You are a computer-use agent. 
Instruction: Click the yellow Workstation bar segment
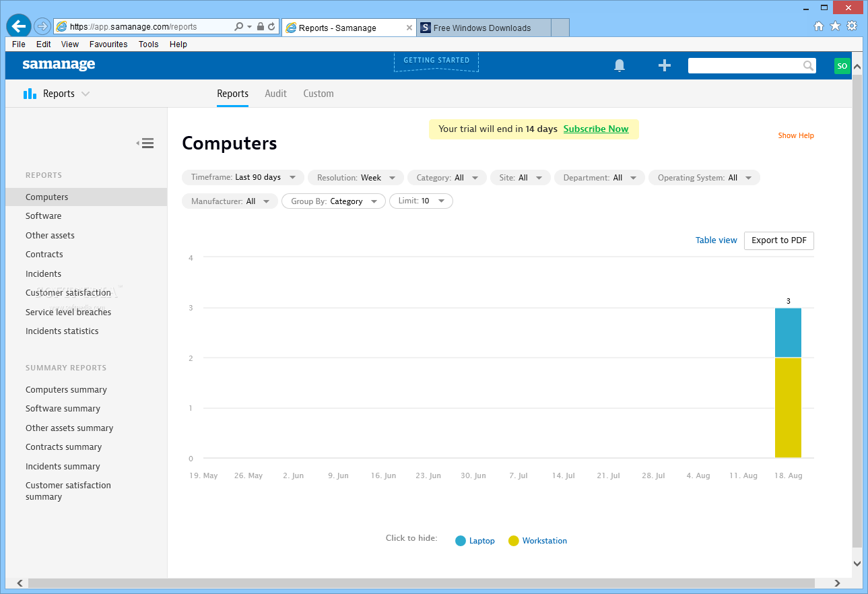click(788, 408)
